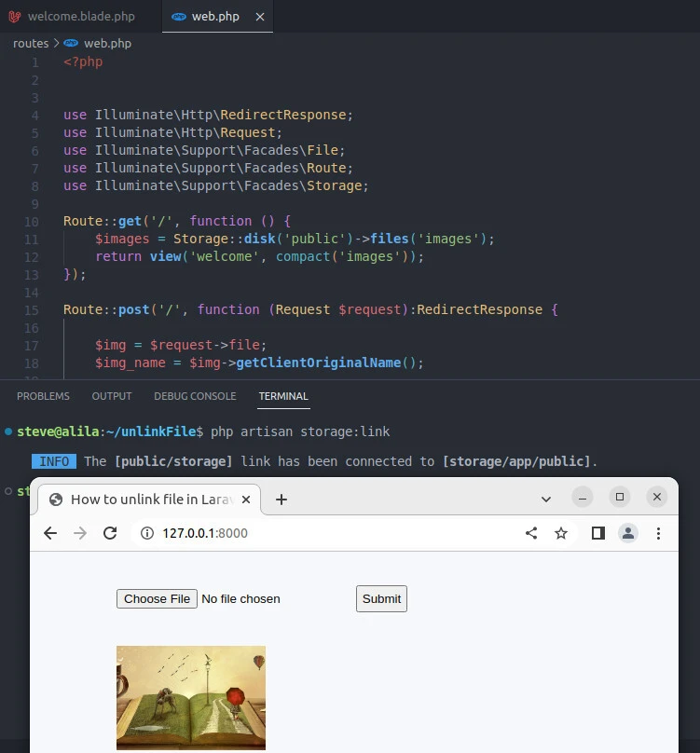Image resolution: width=700 pixels, height=753 pixels.
Task: Open a new browser tab
Action: [281, 500]
